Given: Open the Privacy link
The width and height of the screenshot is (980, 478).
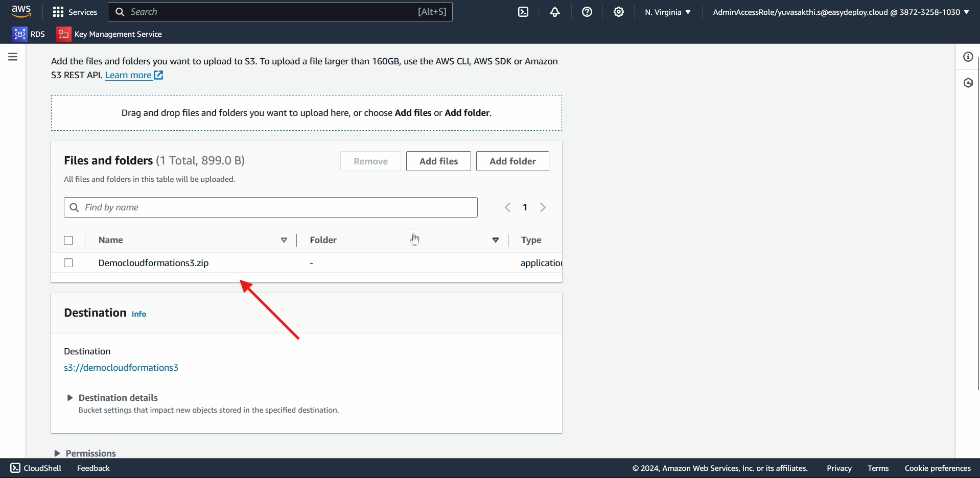Looking at the screenshot, I should (839, 468).
